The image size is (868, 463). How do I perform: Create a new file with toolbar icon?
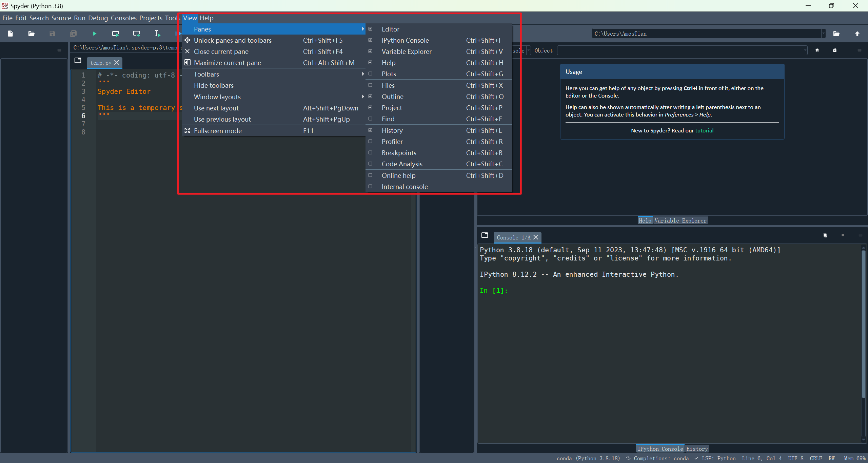point(11,34)
